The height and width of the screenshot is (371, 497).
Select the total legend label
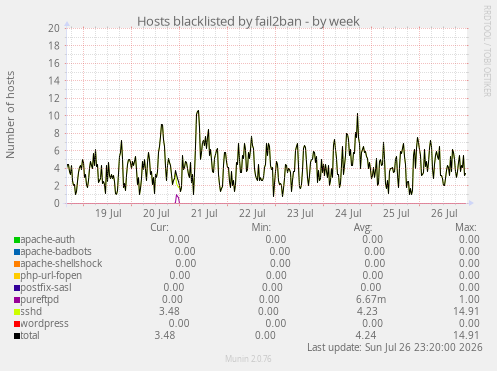click(30, 335)
